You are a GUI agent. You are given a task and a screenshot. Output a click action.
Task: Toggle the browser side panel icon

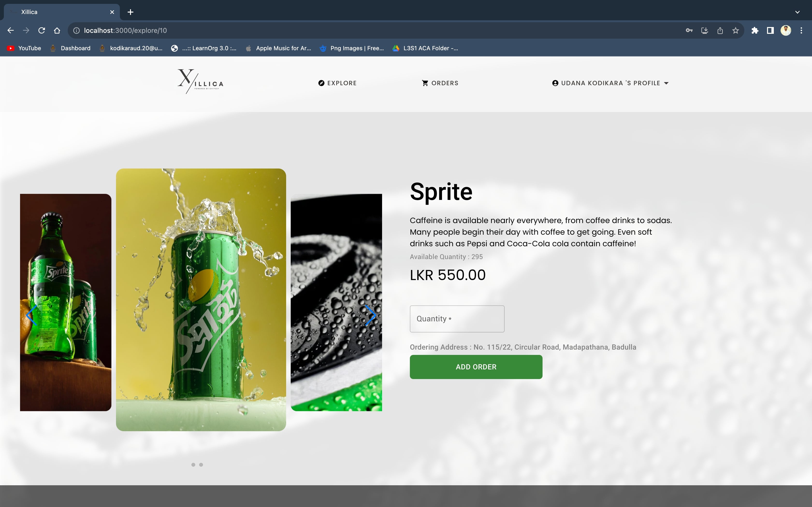click(x=770, y=30)
